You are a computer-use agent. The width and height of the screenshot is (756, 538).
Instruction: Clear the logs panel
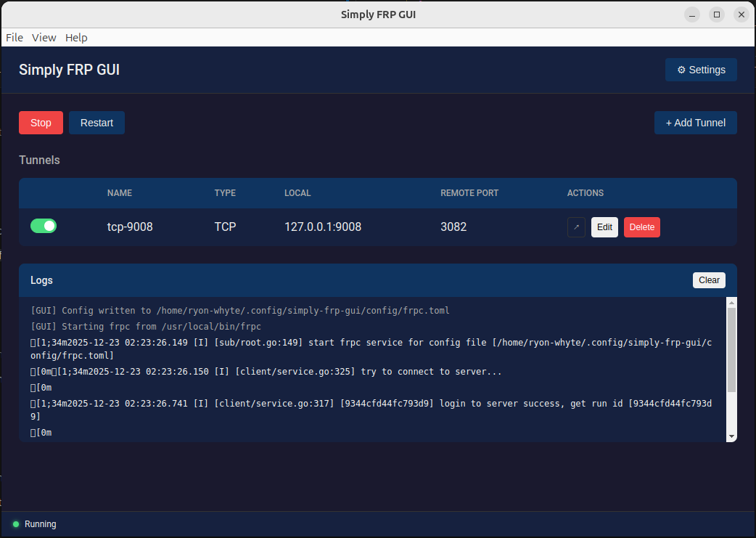pos(708,280)
